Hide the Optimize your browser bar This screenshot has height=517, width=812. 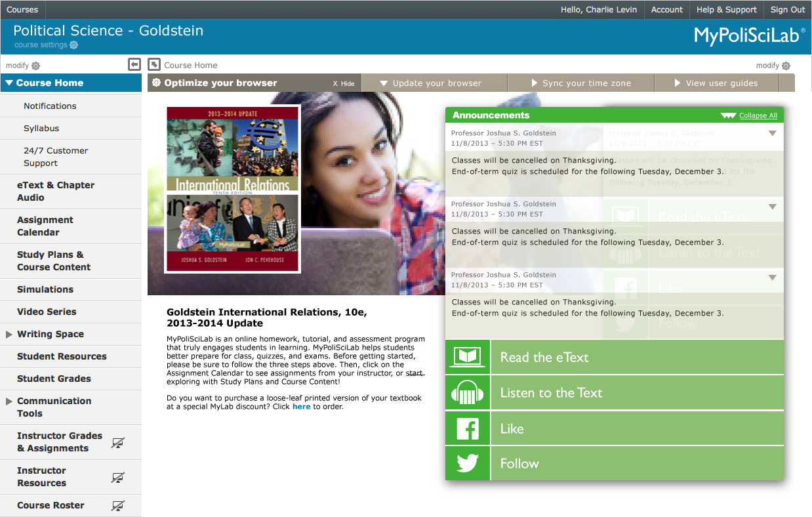(x=344, y=83)
